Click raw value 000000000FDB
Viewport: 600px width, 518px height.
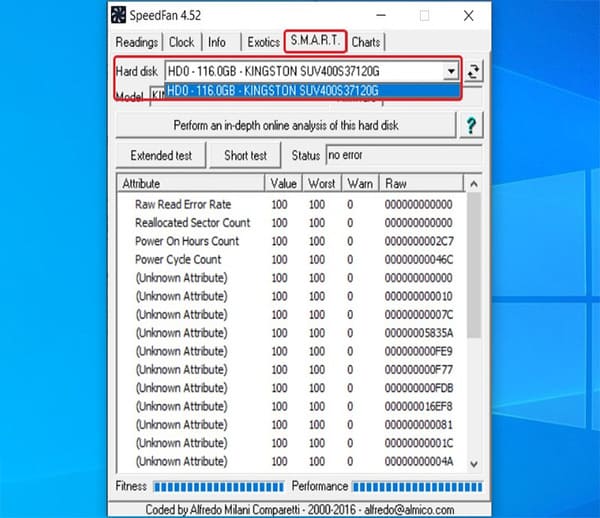click(x=419, y=388)
